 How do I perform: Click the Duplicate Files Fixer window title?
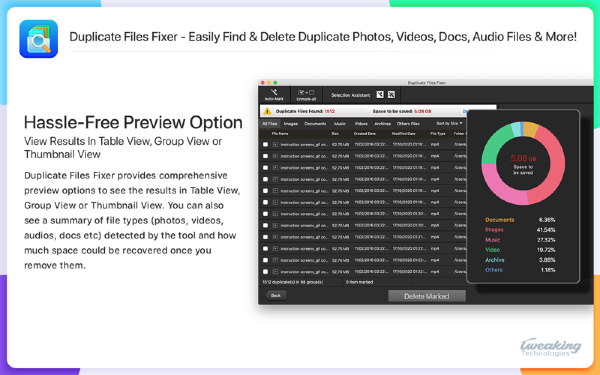426,83
